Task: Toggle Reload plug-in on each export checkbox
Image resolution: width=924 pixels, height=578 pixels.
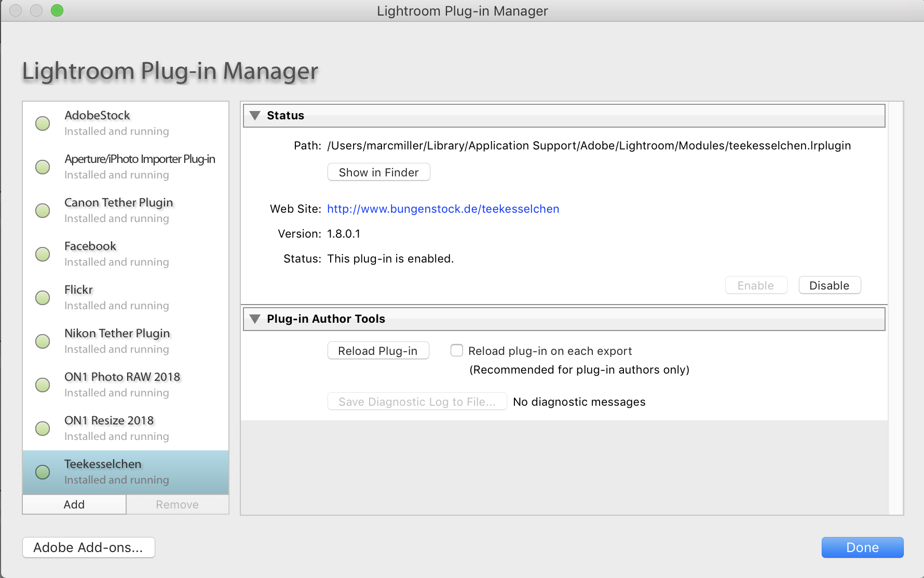Action: 457,351
